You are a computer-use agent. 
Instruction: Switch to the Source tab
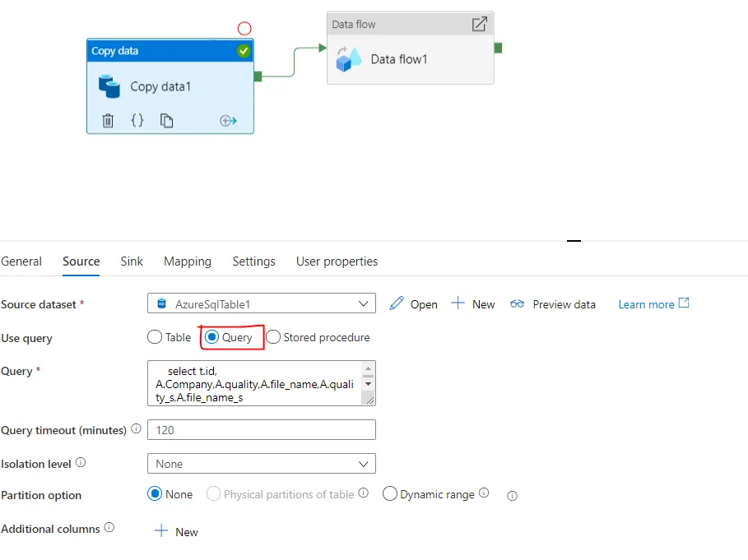click(81, 261)
